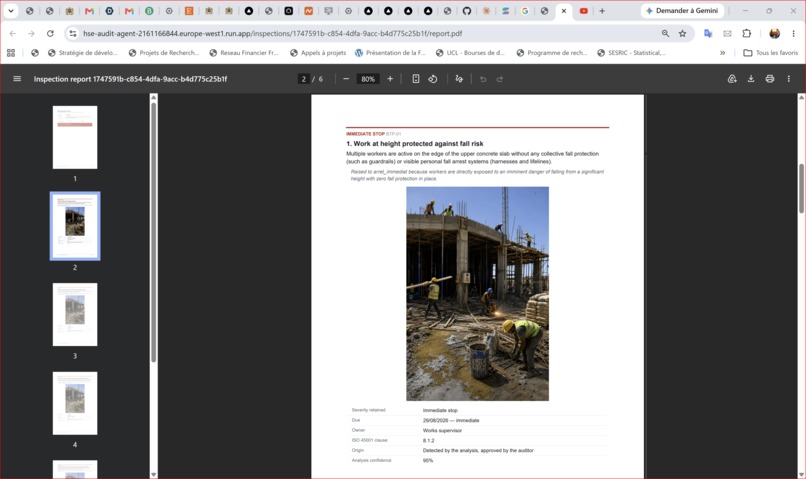Switch to the green B tab
This screenshot has height=479, width=806.
pyautogui.click(x=149, y=11)
